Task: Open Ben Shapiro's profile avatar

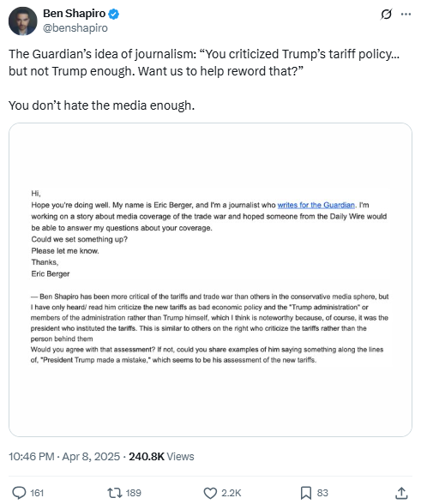Action: tap(23, 21)
